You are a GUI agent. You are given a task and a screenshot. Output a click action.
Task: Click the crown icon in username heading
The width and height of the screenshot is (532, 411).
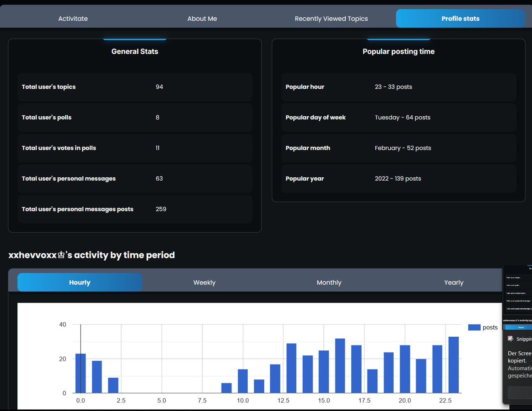(x=61, y=255)
